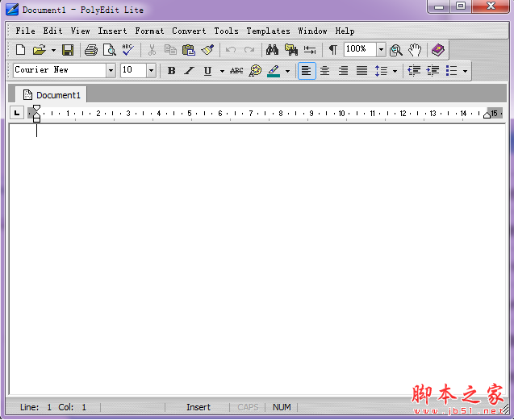This screenshot has height=420, width=514.
Task: Decrease paragraph indent
Action: pyautogui.click(x=414, y=70)
